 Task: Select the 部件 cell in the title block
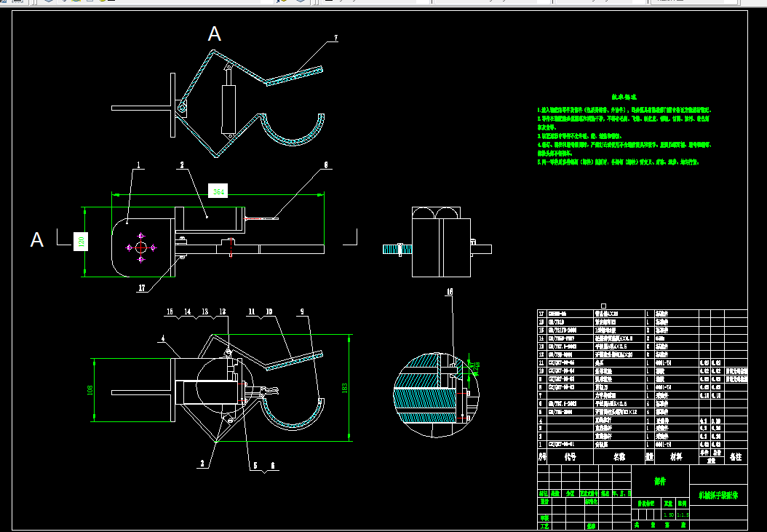(x=660, y=481)
